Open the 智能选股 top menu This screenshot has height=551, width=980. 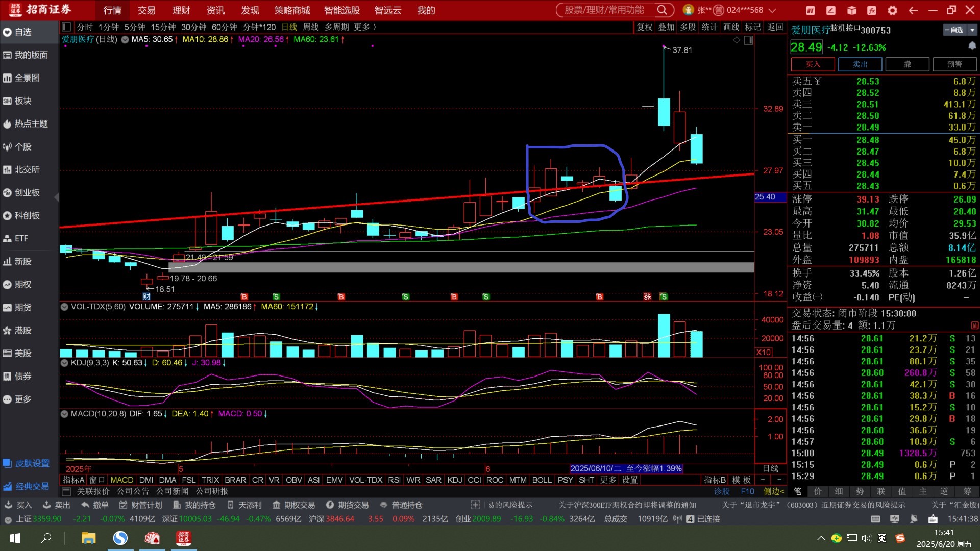tap(342, 10)
